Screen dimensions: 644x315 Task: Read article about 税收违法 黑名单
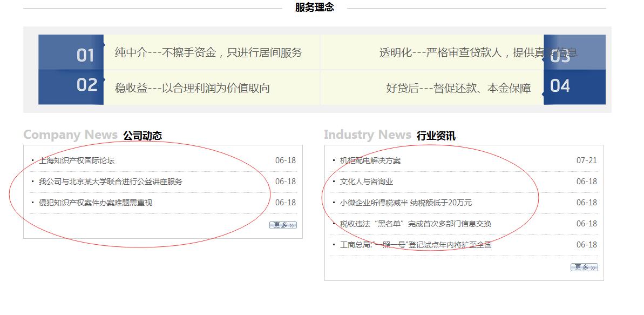point(416,224)
